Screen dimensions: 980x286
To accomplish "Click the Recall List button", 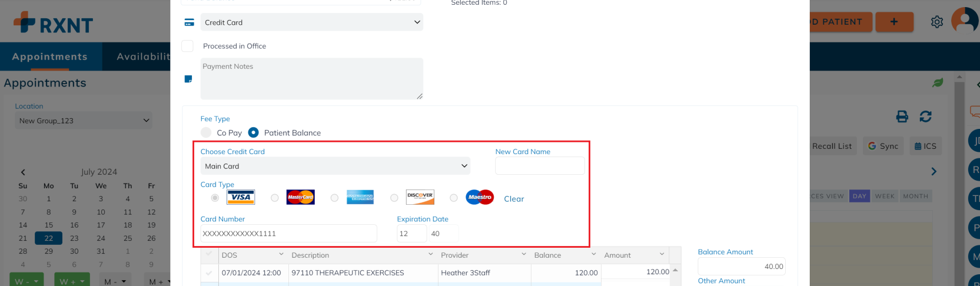I will (831, 146).
